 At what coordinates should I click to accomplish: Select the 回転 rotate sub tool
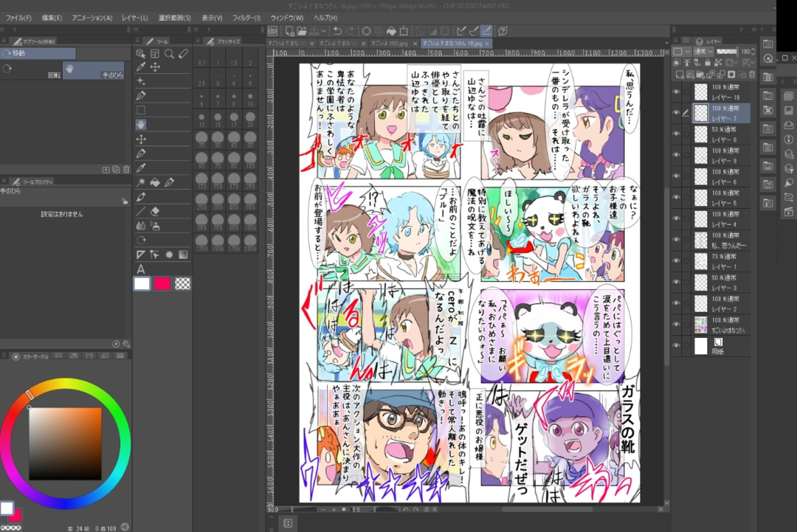tap(31, 70)
